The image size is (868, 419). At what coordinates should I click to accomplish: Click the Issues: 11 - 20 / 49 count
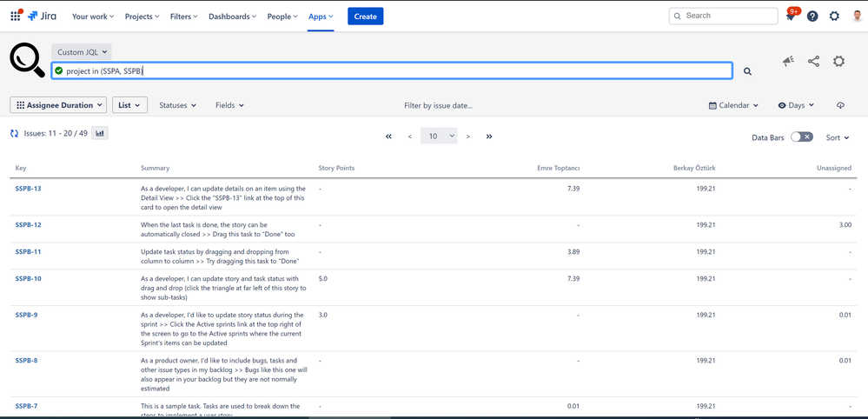coord(56,133)
